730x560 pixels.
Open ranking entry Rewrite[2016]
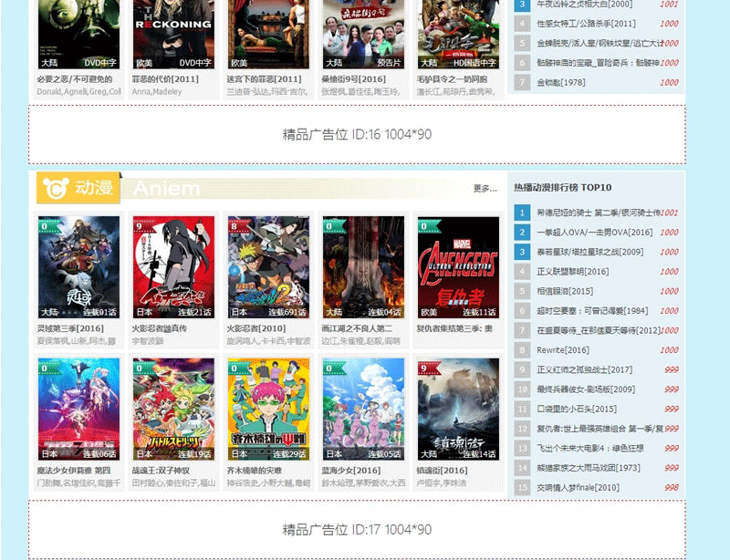pos(563,350)
